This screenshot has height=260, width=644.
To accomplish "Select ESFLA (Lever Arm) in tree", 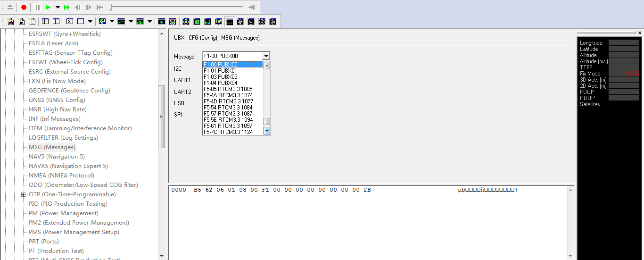I will pyautogui.click(x=53, y=43).
